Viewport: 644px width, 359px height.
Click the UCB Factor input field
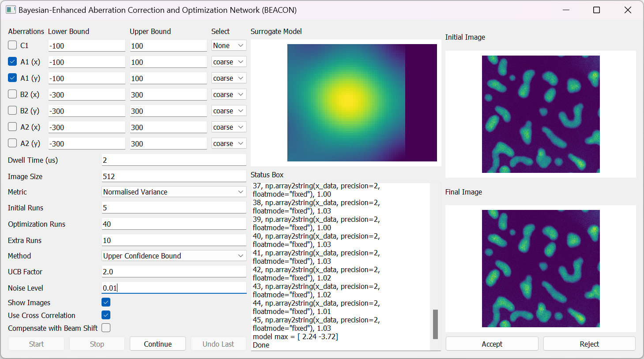click(174, 272)
